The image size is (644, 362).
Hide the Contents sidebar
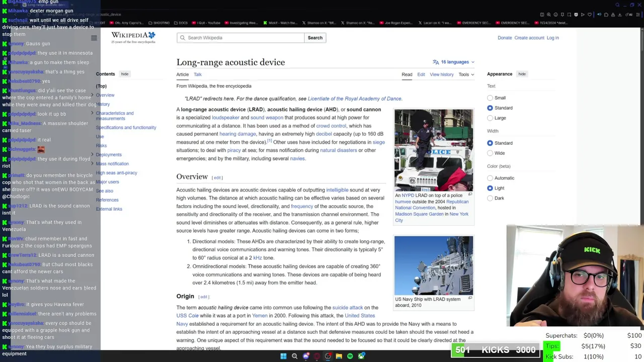pyautogui.click(x=125, y=74)
